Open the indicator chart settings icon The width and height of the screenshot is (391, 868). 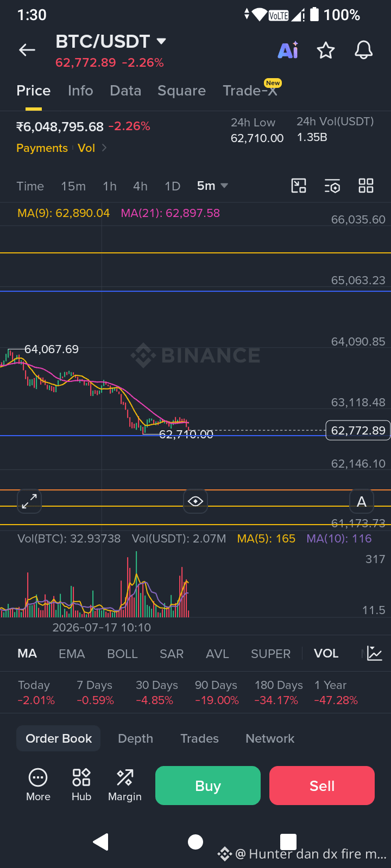[375, 654]
